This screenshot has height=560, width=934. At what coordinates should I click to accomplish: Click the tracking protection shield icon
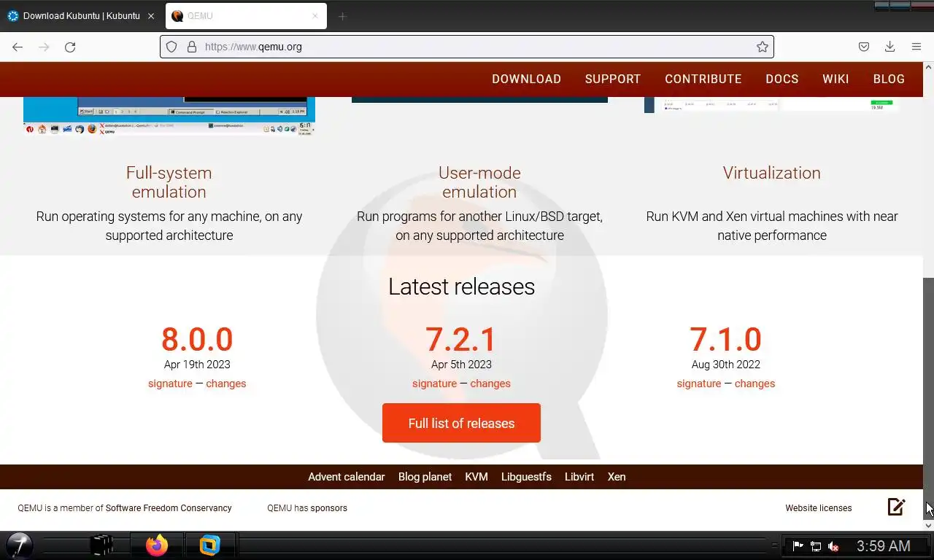coord(171,47)
